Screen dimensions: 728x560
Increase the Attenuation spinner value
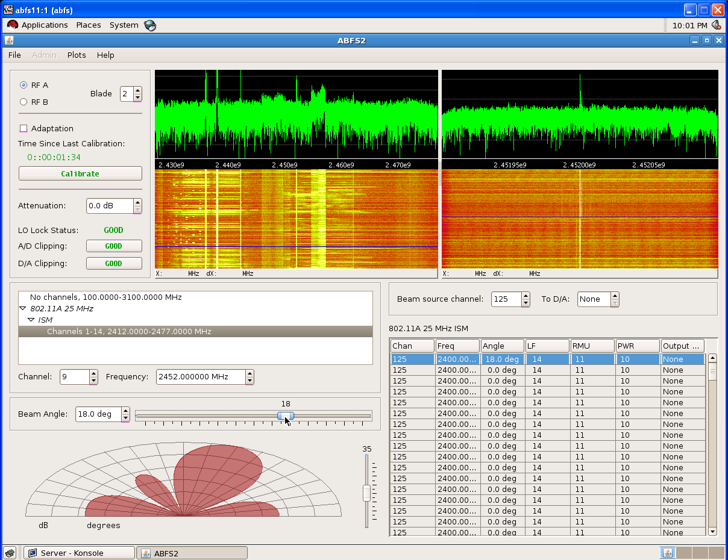click(x=137, y=202)
